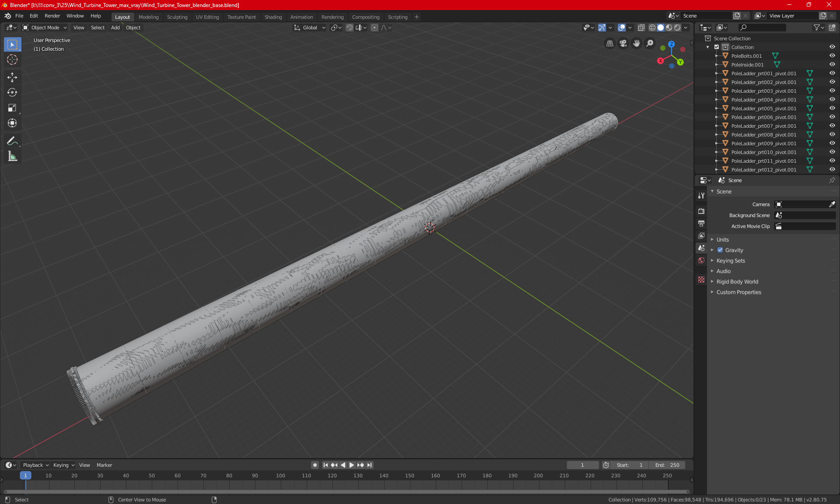Viewport: 840px width, 504px height.
Task: Toggle snapping magnet
Action: click(350, 28)
